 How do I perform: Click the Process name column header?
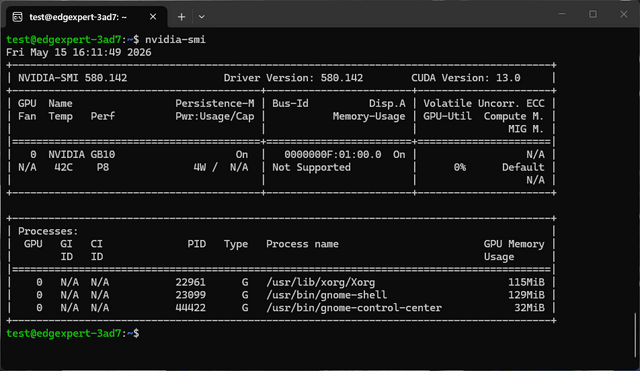pyautogui.click(x=302, y=244)
